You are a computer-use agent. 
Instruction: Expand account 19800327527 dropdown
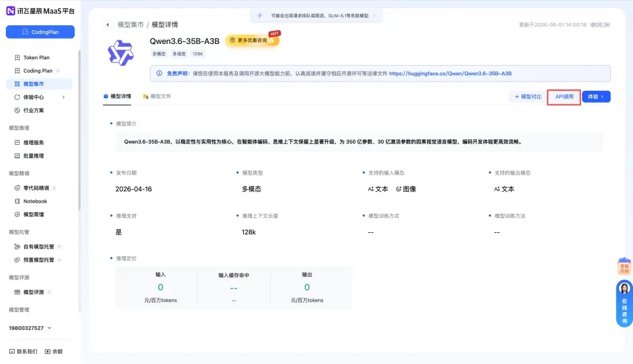click(x=30, y=328)
